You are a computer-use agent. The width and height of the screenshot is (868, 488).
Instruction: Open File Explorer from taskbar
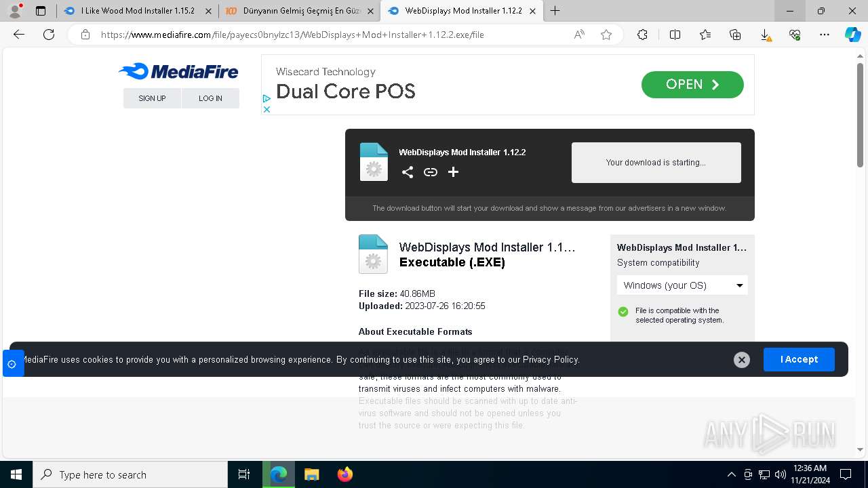pyautogui.click(x=312, y=474)
